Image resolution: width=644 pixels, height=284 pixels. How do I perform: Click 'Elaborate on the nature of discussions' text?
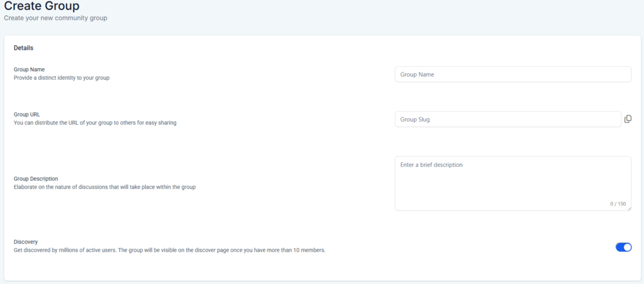[104, 187]
